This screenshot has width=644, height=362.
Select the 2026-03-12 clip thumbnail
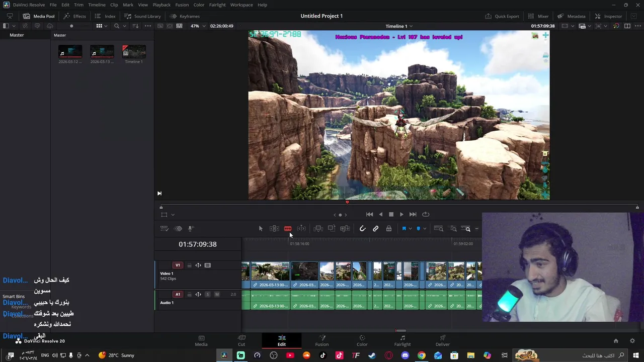(70, 51)
